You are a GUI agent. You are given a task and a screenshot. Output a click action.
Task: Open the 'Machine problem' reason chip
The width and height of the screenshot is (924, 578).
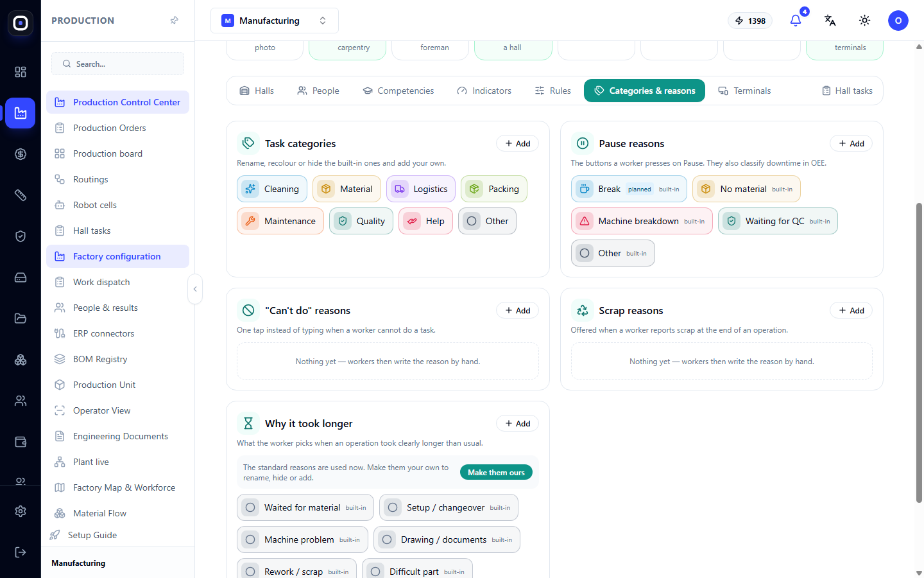click(x=302, y=539)
